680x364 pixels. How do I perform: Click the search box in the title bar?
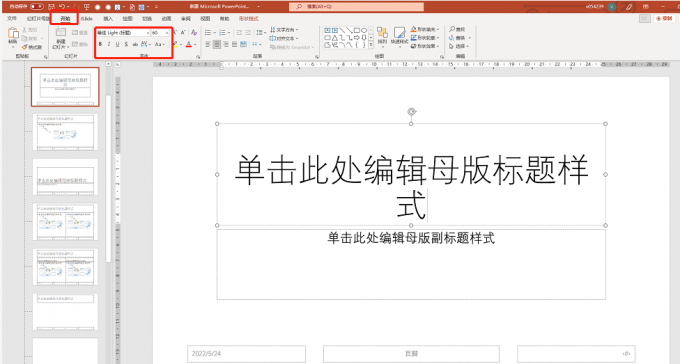[356, 7]
